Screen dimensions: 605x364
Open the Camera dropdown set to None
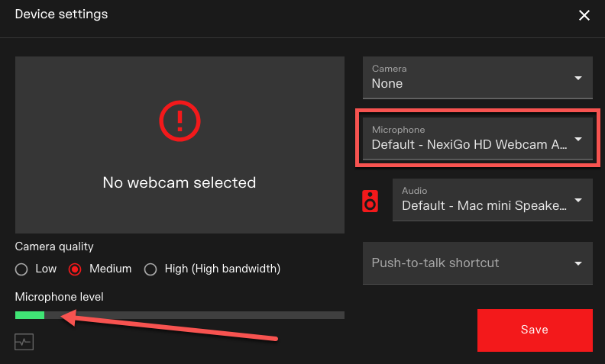[x=477, y=78]
